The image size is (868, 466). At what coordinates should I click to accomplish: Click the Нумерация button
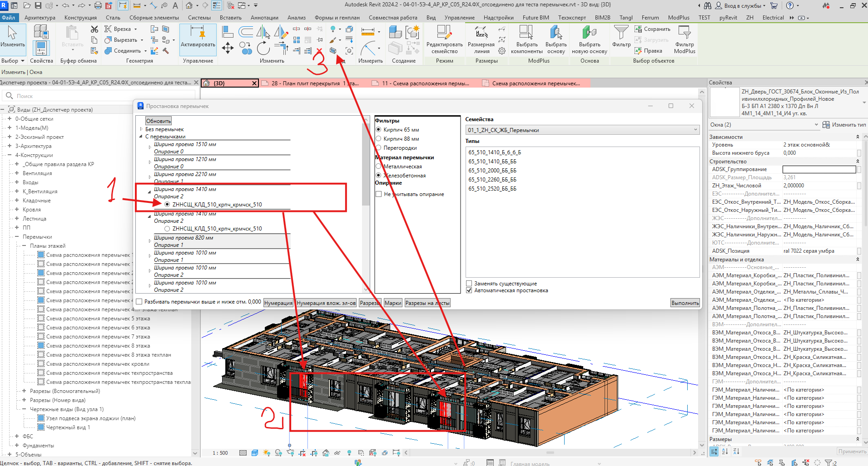(278, 303)
